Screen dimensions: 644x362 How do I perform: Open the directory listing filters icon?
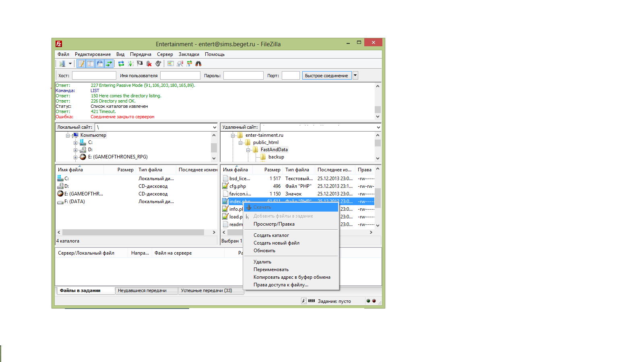(x=171, y=64)
